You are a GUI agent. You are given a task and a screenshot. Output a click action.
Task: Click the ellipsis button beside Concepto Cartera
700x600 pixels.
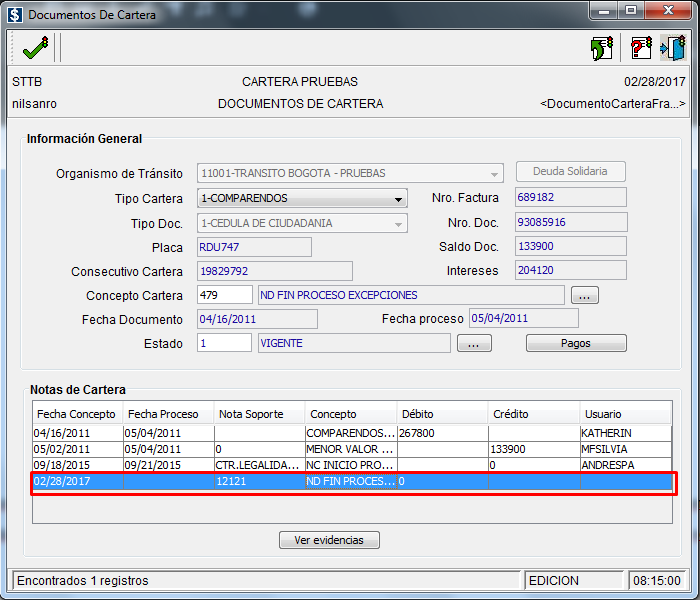tap(584, 295)
